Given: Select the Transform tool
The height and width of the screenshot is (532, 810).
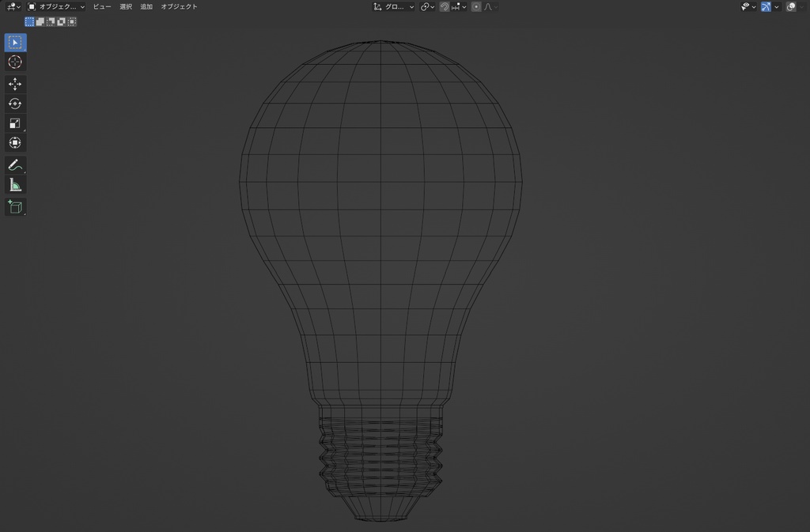Looking at the screenshot, I should [x=14, y=142].
